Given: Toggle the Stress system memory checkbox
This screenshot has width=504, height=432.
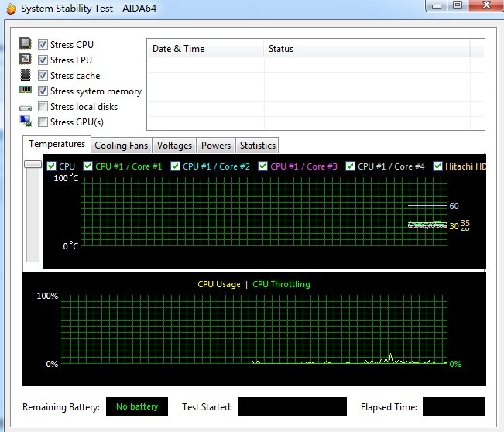Looking at the screenshot, I should [43, 91].
